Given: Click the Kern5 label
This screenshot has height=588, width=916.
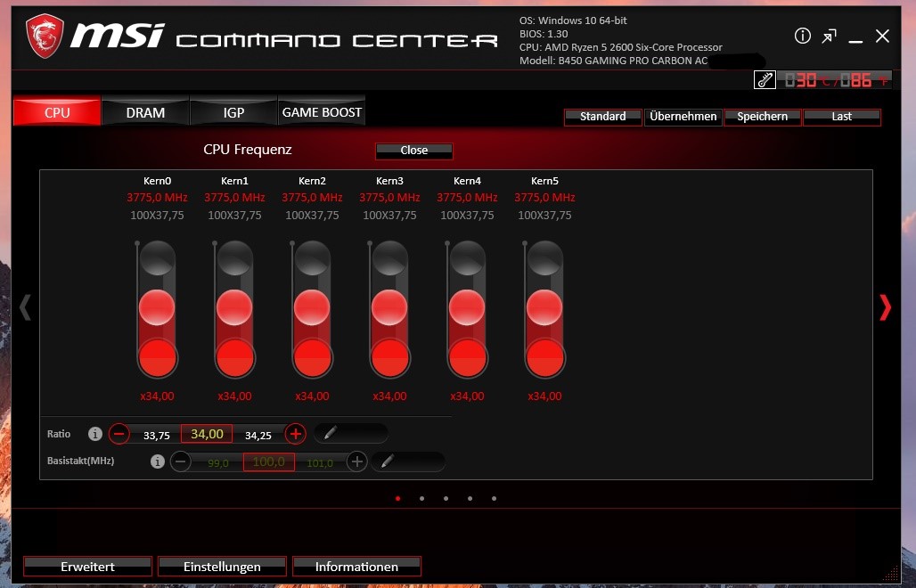Looking at the screenshot, I should pos(544,181).
